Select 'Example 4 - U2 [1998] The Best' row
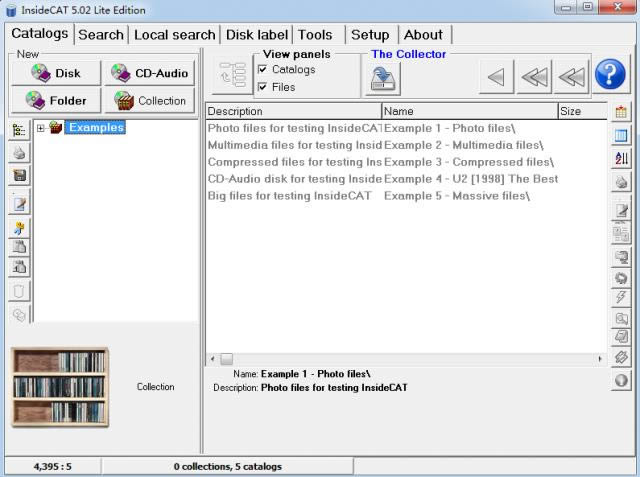Screen dimensions: 640x477 [x=406, y=179]
